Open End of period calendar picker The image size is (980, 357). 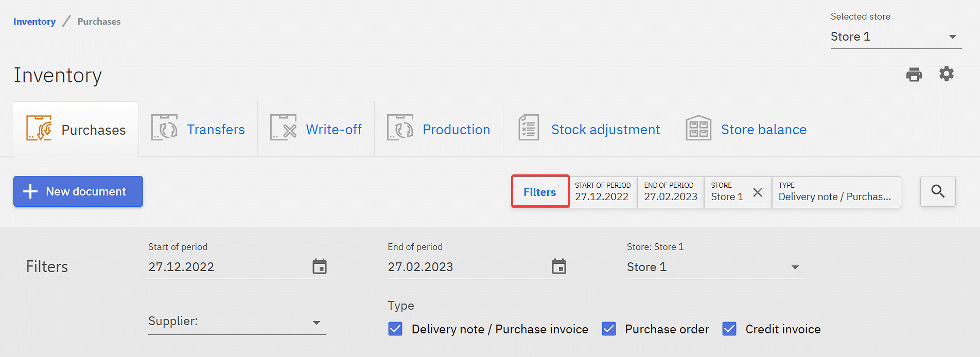(x=558, y=266)
